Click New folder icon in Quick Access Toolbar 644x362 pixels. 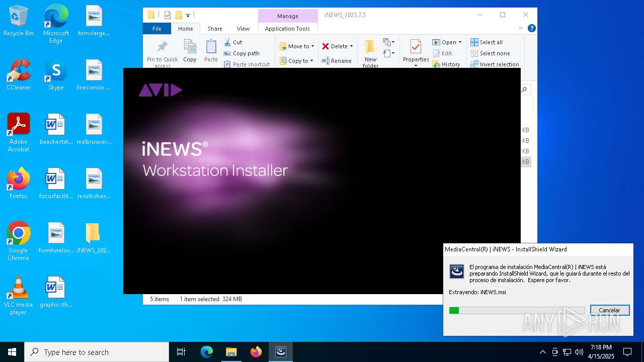pyautogui.click(x=179, y=15)
